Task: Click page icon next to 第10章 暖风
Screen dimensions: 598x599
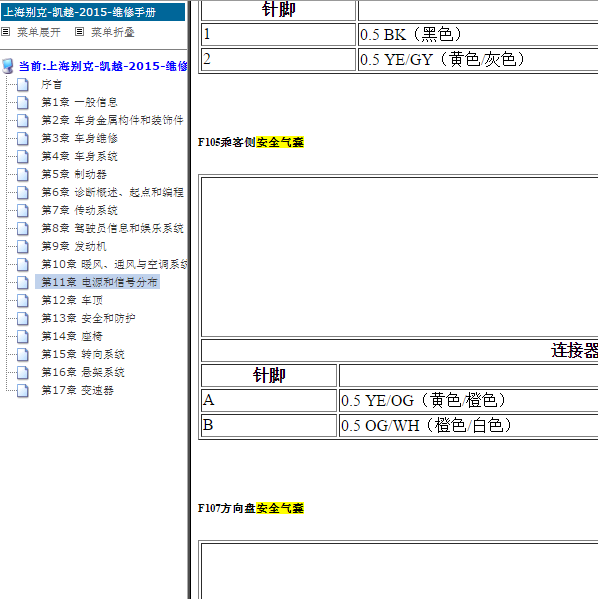Action: [23, 264]
